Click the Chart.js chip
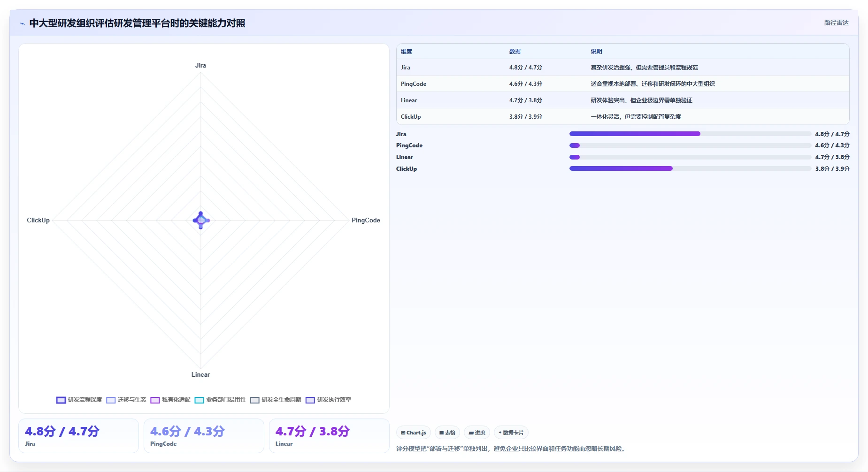The image size is (868, 472). tap(414, 433)
